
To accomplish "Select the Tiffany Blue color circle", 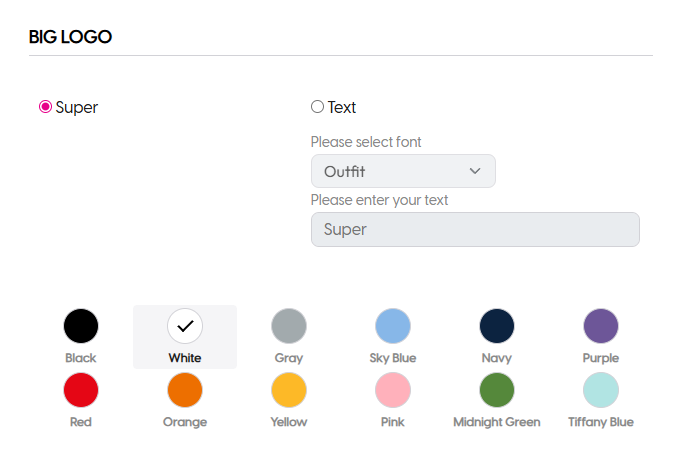I will [x=601, y=390].
